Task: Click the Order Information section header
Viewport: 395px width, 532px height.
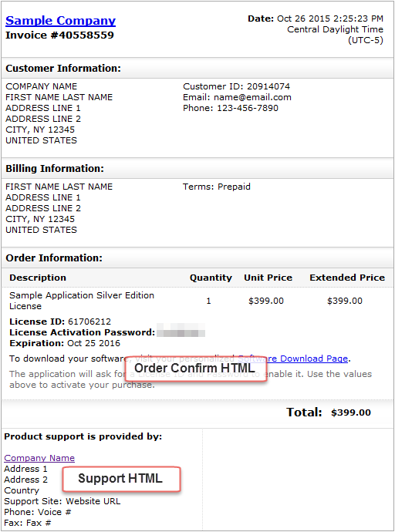Action: tap(54, 258)
